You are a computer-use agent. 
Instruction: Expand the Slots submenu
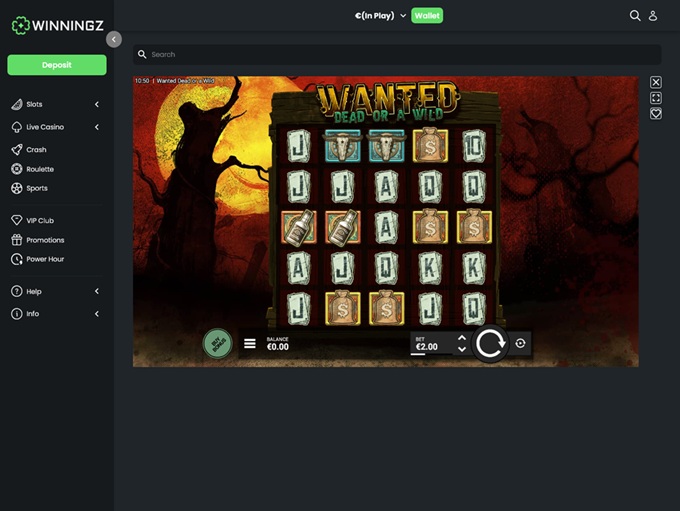(x=97, y=104)
